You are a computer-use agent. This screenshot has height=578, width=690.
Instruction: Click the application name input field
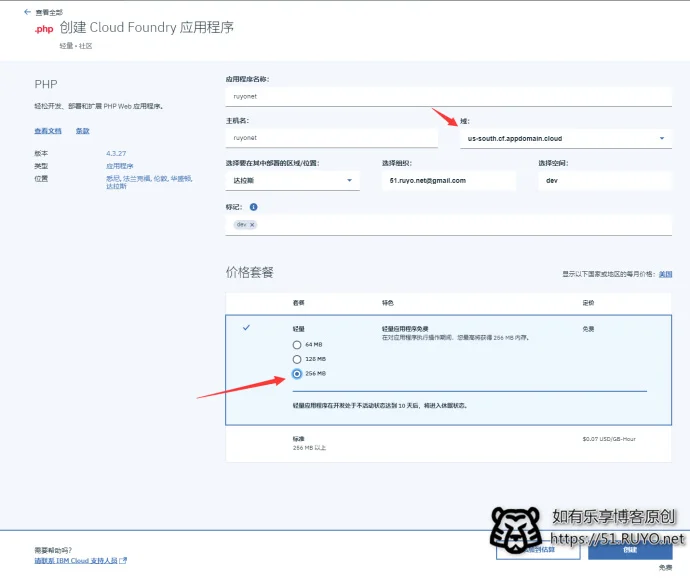(448, 96)
